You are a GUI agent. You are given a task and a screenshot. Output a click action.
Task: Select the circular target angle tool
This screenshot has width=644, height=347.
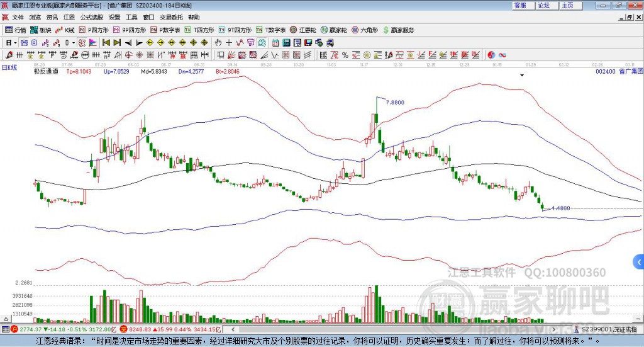point(128,55)
